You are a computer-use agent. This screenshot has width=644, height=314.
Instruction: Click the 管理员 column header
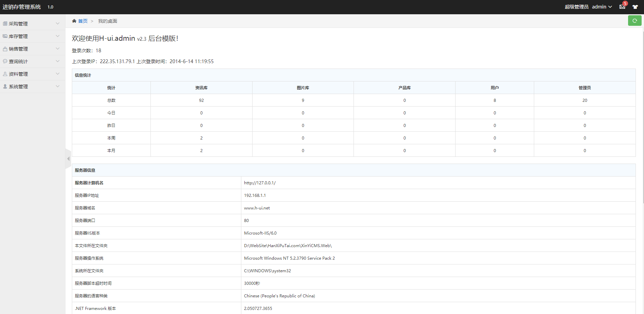(585, 88)
